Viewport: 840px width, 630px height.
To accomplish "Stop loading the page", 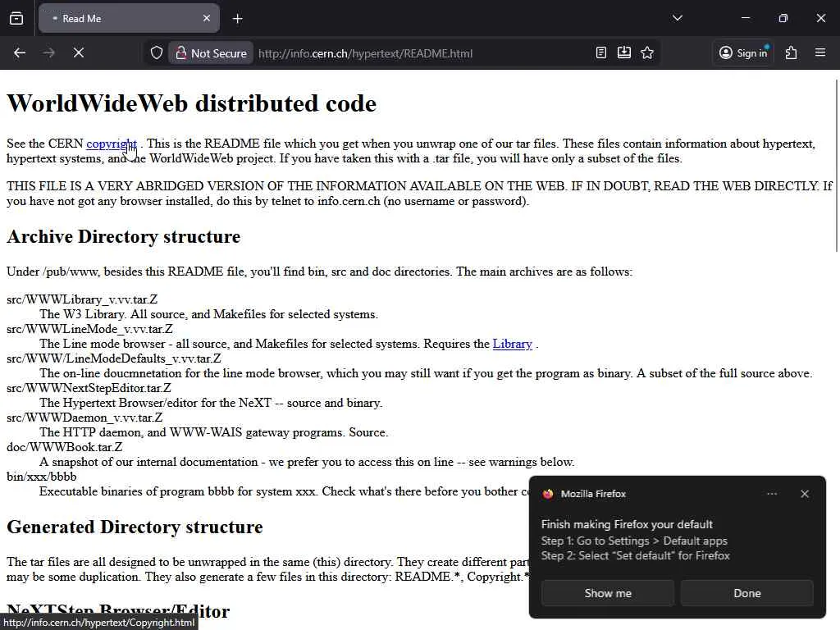I will pyautogui.click(x=79, y=53).
